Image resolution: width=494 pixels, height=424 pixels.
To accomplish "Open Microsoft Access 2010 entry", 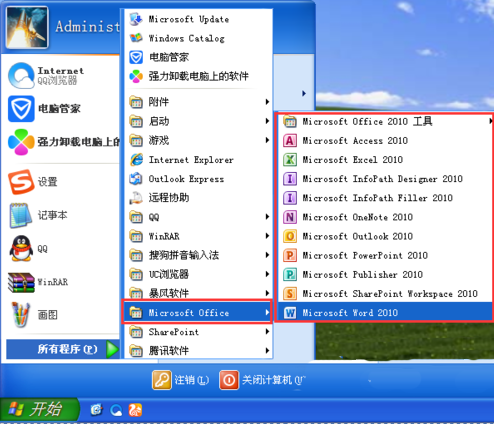I will click(385, 141).
